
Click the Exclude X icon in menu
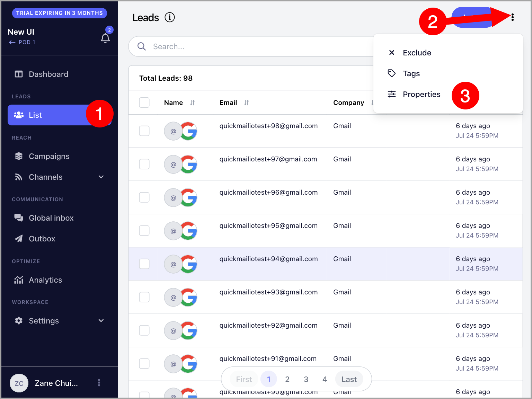[392, 53]
